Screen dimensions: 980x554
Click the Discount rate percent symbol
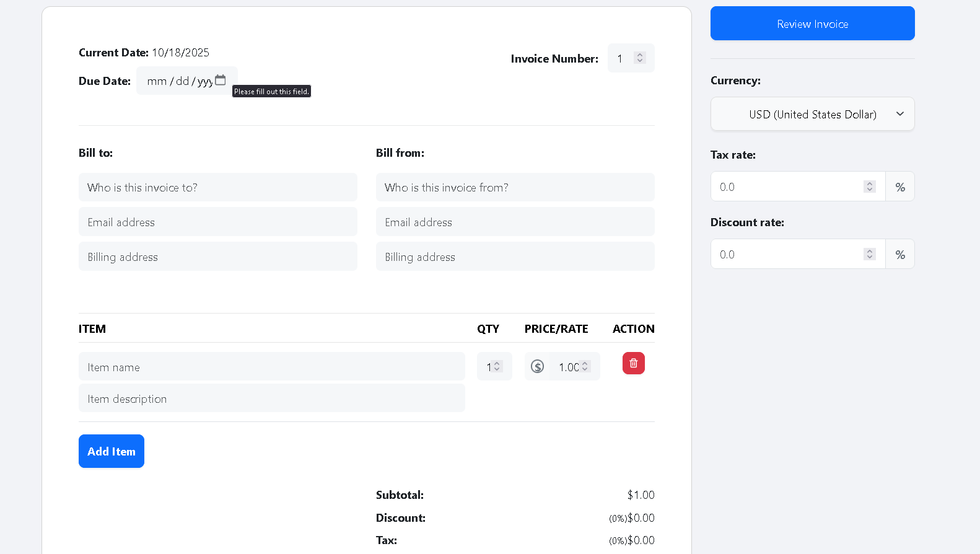[x=900, y=255]
